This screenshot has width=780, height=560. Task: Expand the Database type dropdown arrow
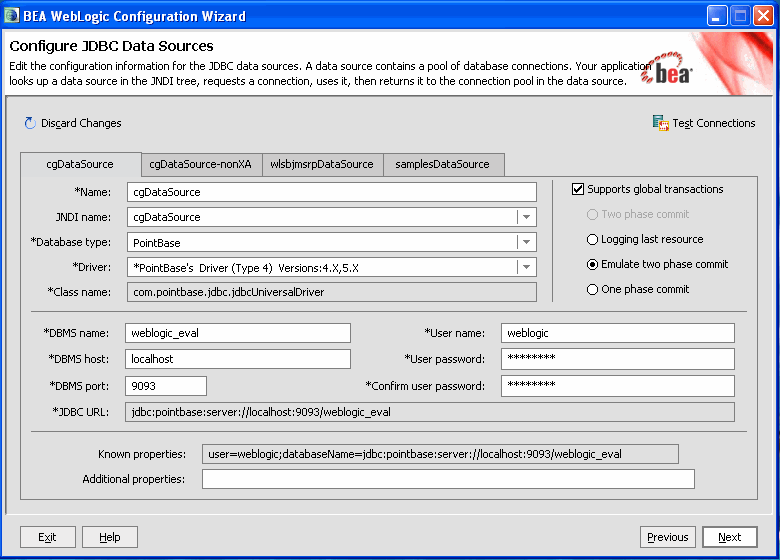526,242
